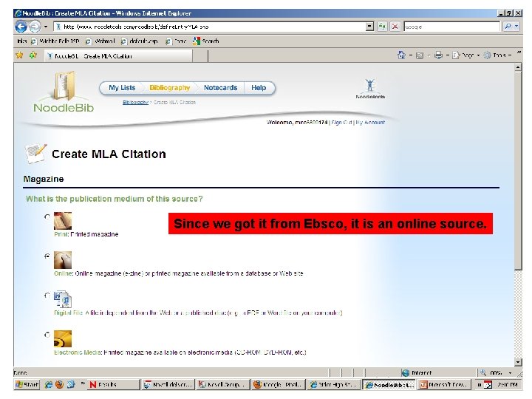Viewport: 532px width, 399px height.
Task: Open the Help tab
Action: (x=259, y=88)
